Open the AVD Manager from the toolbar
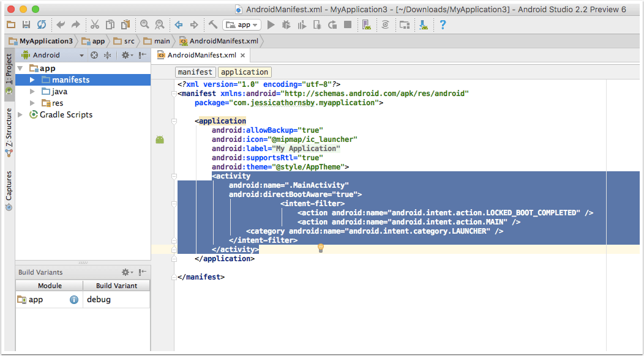 pyautogui.click(x=367, y=24)
